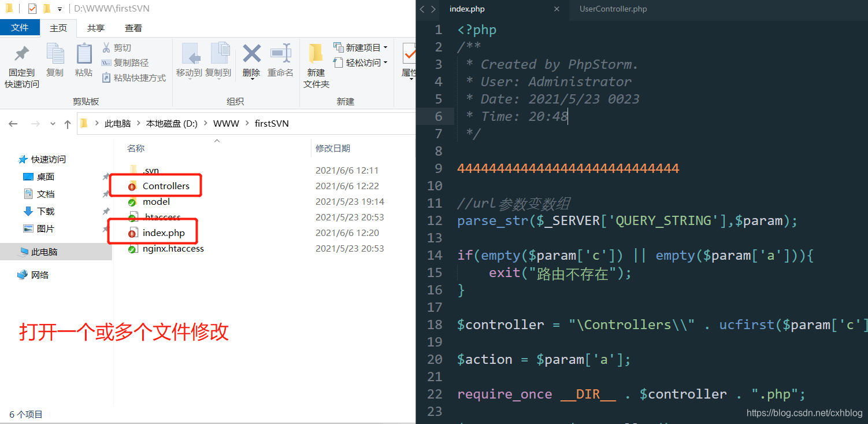
Task: Switch to the View (查看) ribbon tab
Action: 133,28
